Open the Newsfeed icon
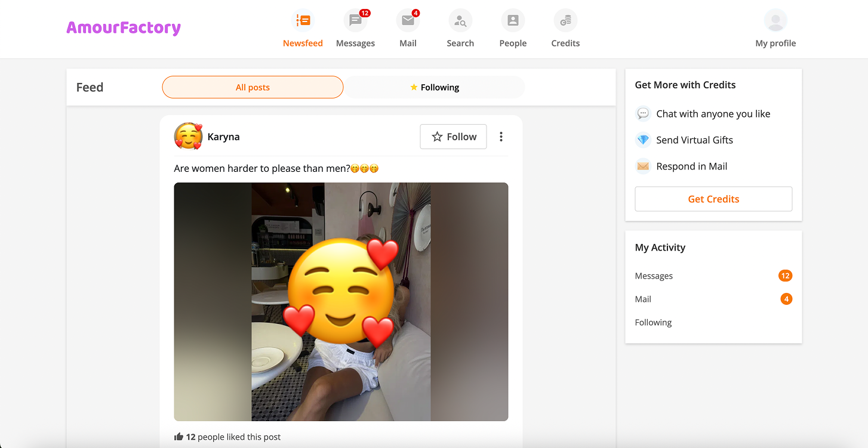This screenshot has width=868, height=448. 303,20
